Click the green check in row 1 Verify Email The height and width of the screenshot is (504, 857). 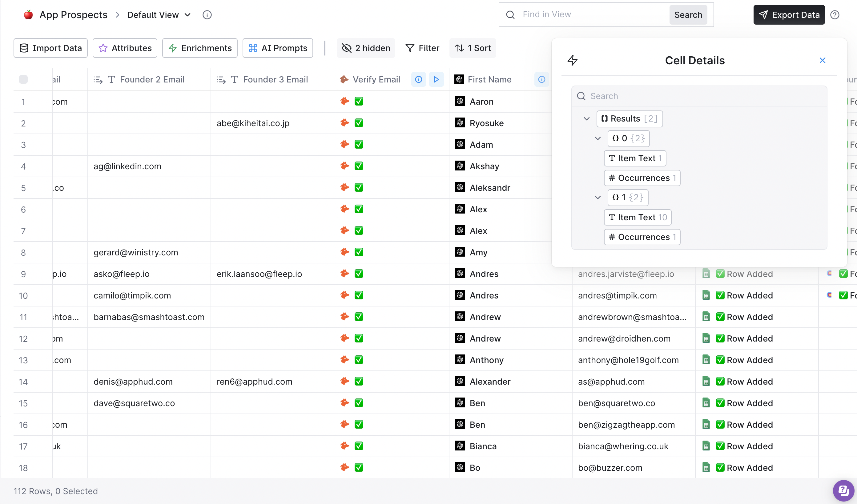(359, 101)
